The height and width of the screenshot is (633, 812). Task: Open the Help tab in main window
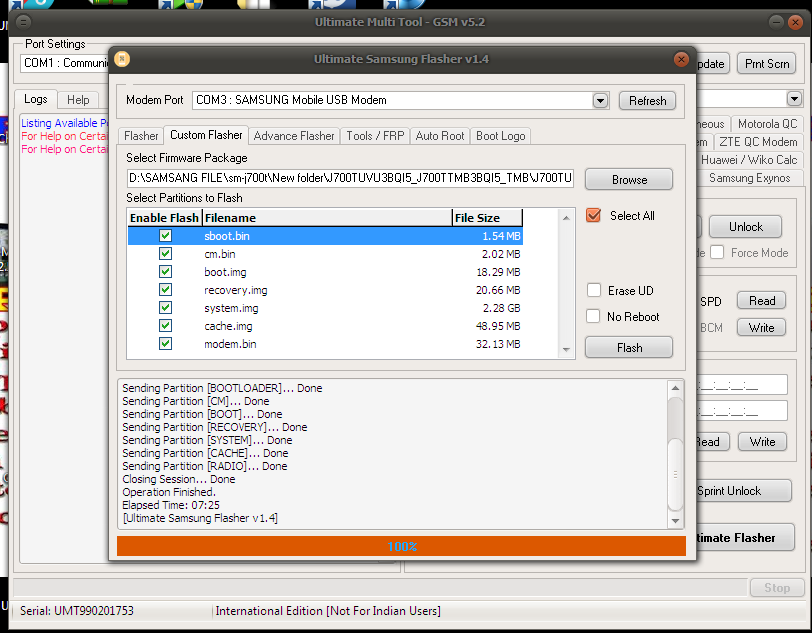pos(78,100)
